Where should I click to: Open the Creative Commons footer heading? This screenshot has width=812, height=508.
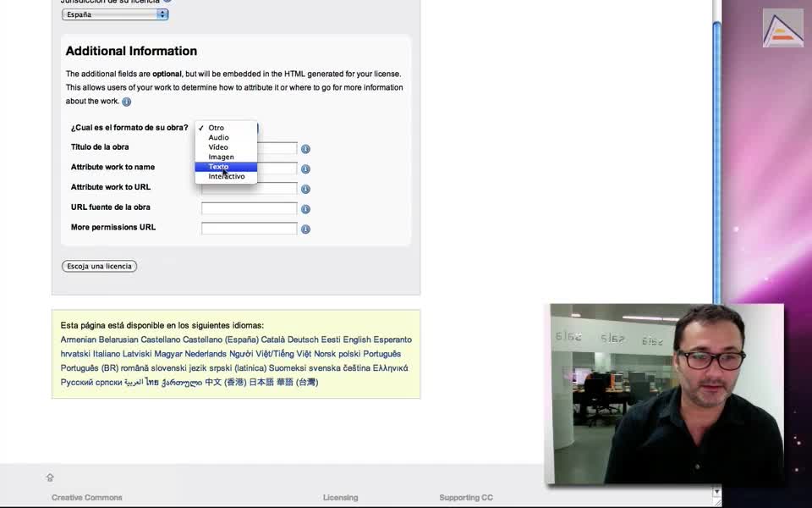pyautogui.click(x=87, y=498)
